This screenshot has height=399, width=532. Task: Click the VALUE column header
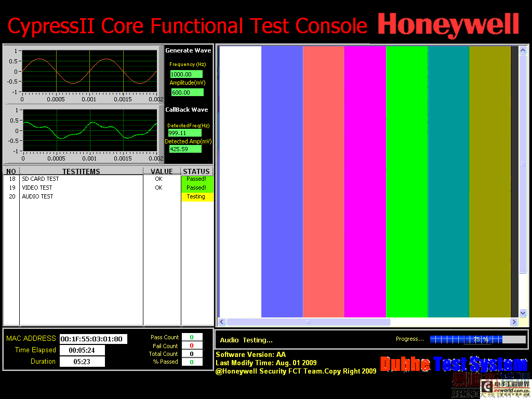coord(162,171)
